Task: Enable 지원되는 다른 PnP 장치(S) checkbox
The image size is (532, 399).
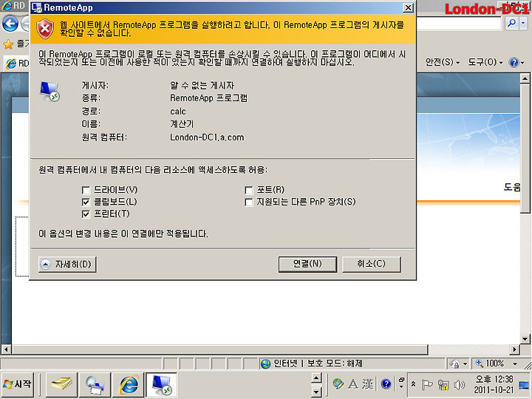Action: 249,202
